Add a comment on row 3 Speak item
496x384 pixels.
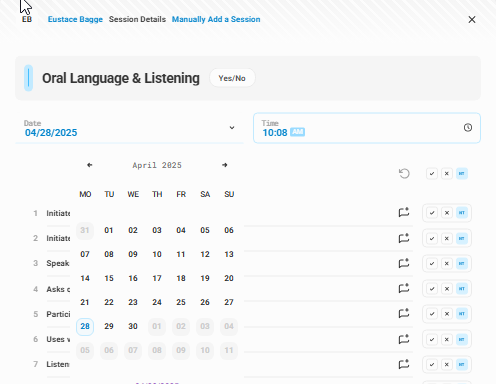pos(404,263)
